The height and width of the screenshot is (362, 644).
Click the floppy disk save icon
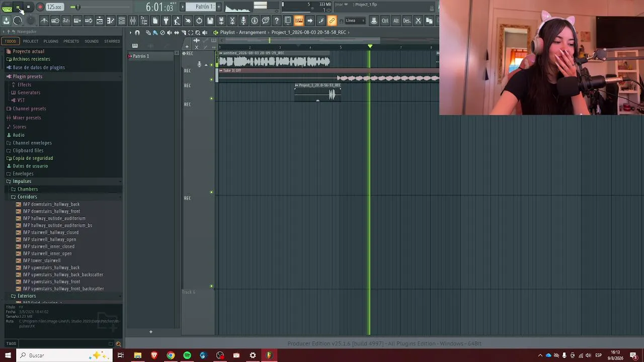point(210,21)
